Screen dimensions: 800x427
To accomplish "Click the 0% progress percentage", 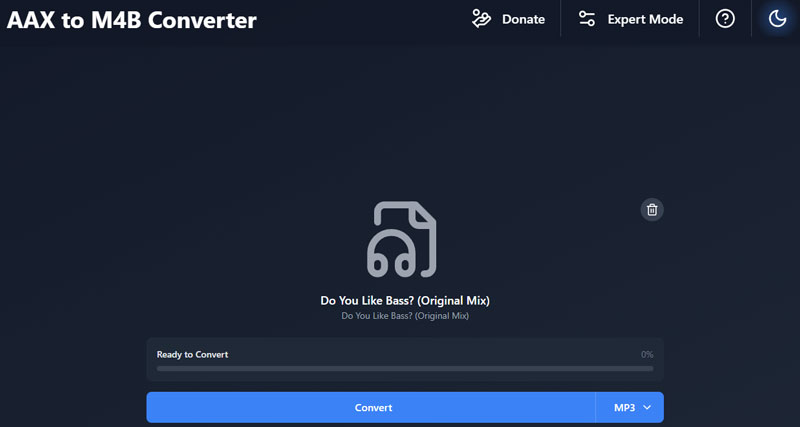I will (646, 354).
